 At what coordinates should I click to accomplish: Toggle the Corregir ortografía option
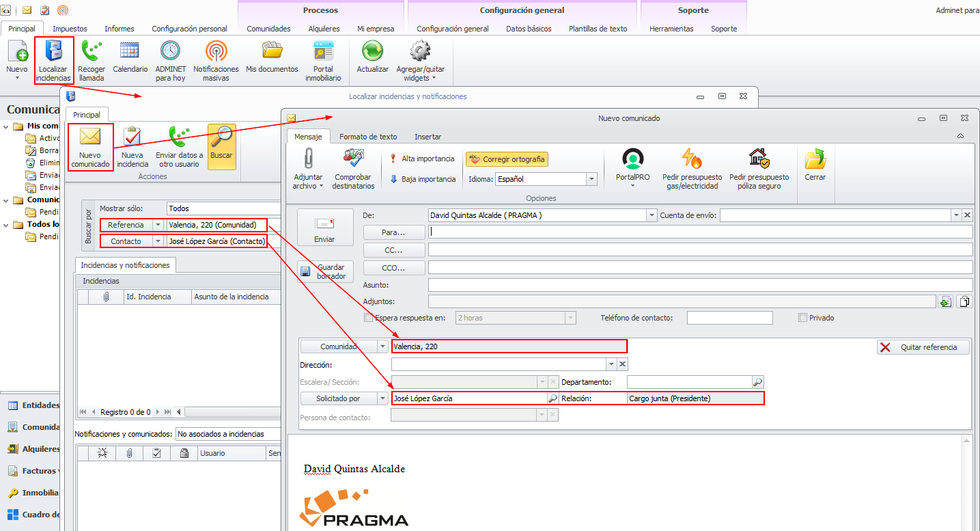tap(507, 159)
